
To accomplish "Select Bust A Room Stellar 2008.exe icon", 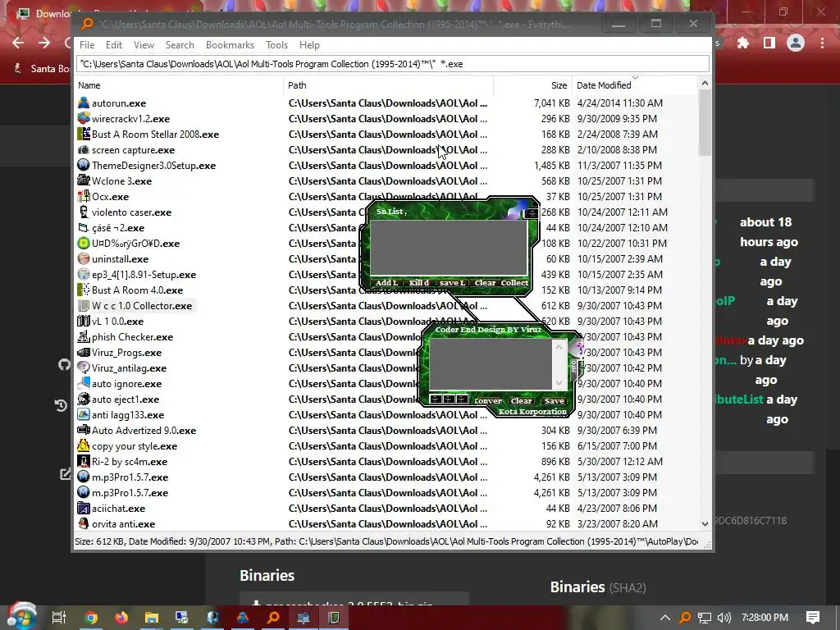I will pyautogui.click(x=83, y=134).
